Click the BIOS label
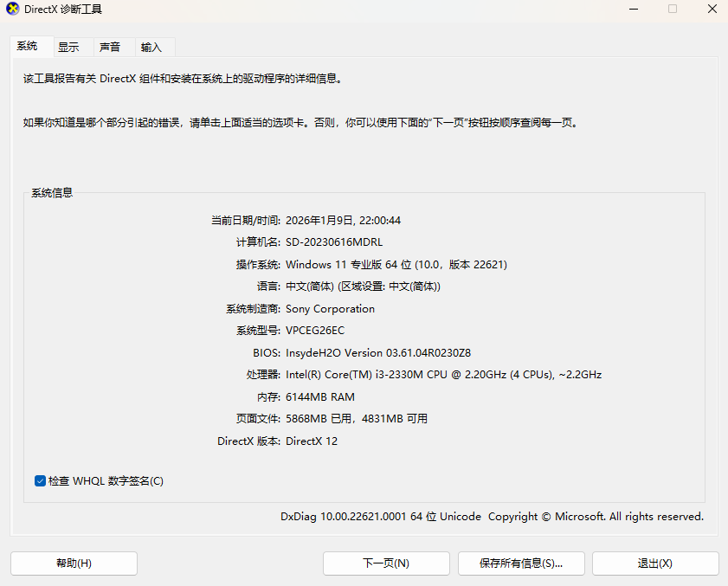The width and height of the screenshot is (728, 586). click(267, 353)
